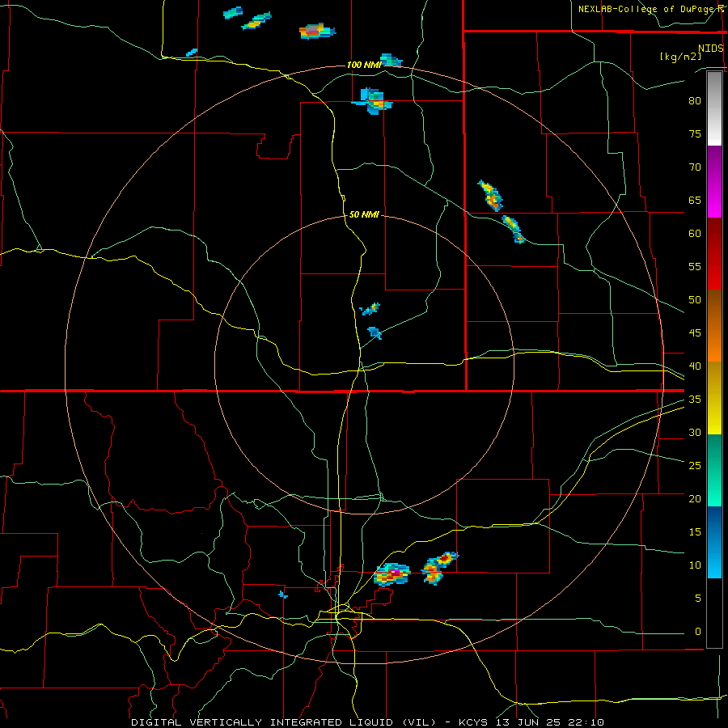This screenshot has width=728, height=728.
Task: Click the scale value 30
Action: point(695,432)
